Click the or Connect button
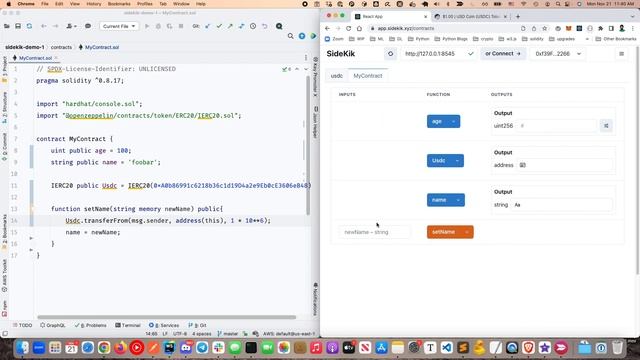Screen dimensions: 640x360 (502, 54)
